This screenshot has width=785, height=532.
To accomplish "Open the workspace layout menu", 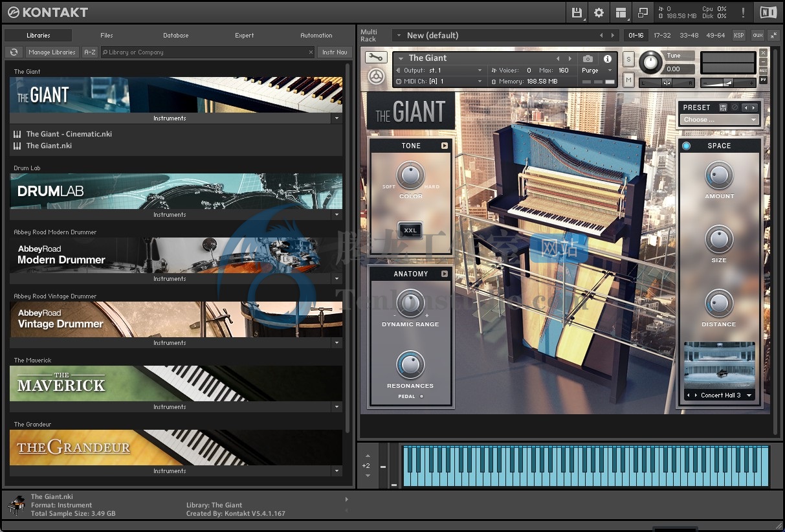I will (621, 12).
